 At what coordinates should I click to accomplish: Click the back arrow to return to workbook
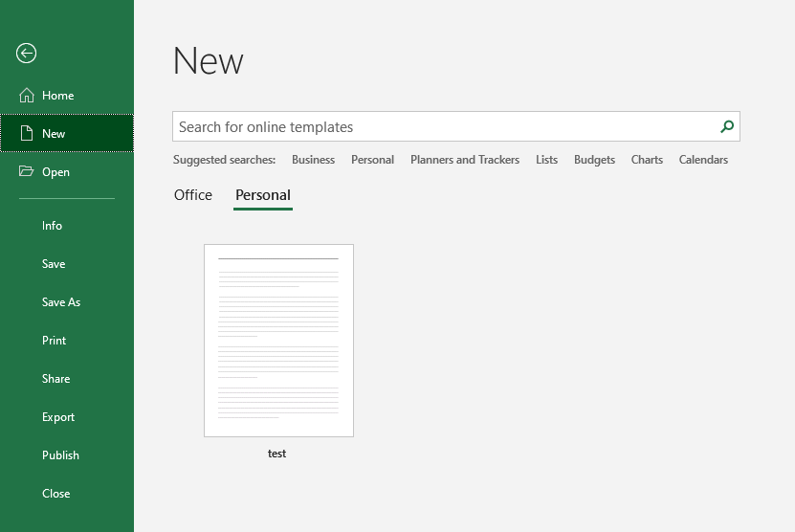[27, 54]
